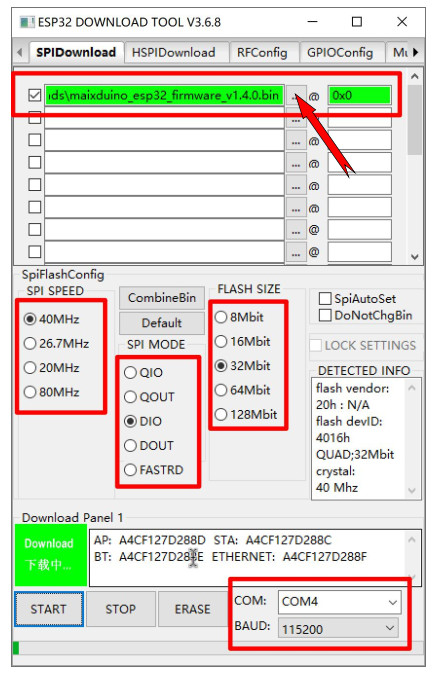Screen dimensions: 437x675
Task: Click the 0x0 address input field
Action: (360, 95)
